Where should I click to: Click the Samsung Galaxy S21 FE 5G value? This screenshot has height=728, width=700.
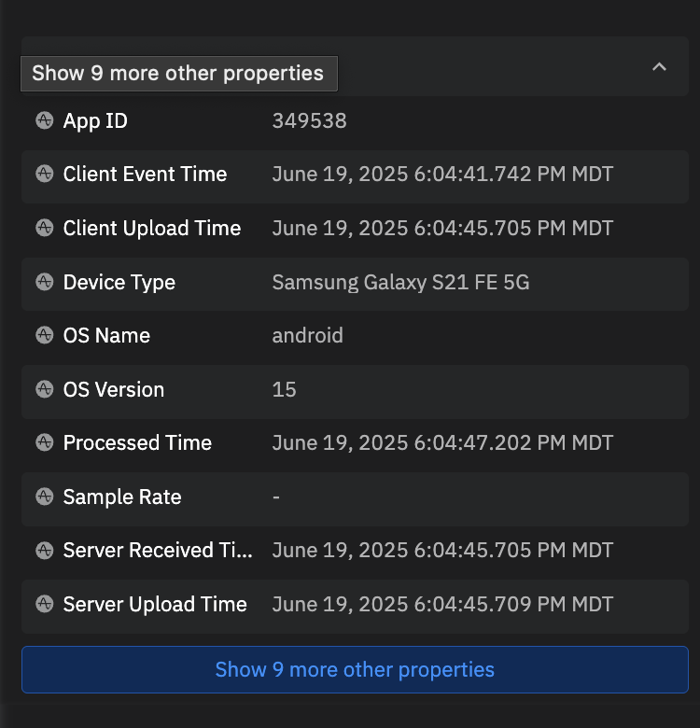coord(400,282)
